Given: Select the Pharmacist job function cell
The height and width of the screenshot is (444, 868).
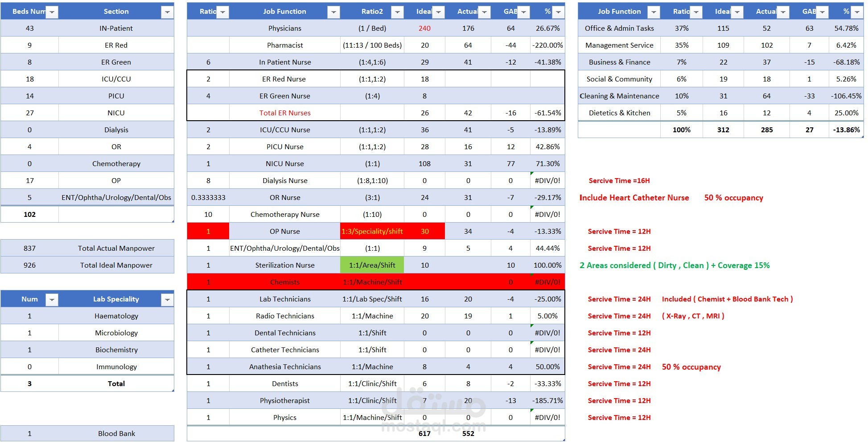Looking at the screenshot, I should (x=285, y=45).
